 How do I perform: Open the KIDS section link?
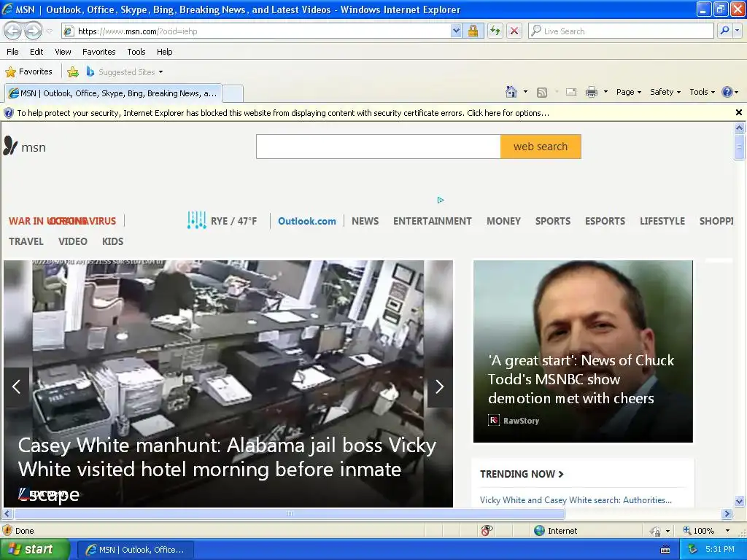[x=112, y=241]
